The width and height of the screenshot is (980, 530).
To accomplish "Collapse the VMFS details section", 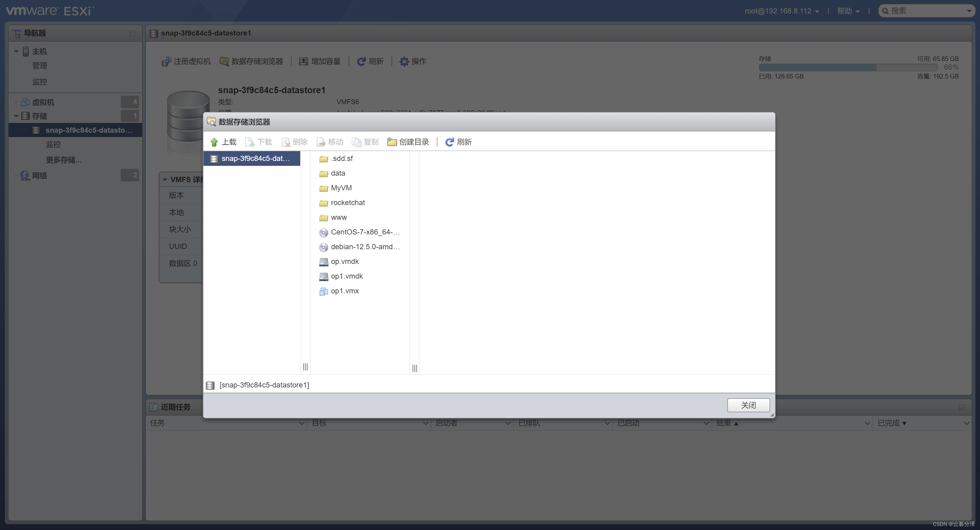I will [165, 179].
